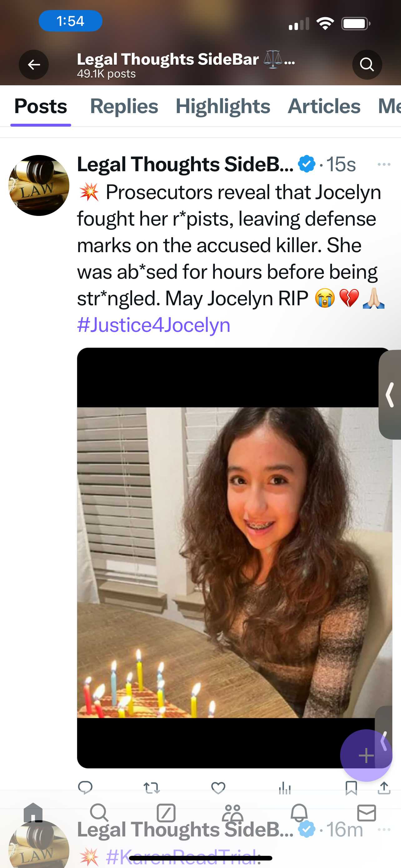Switch to the Replies tab
The width and height of the screenshot is (401, 868).
coord(124,106)
